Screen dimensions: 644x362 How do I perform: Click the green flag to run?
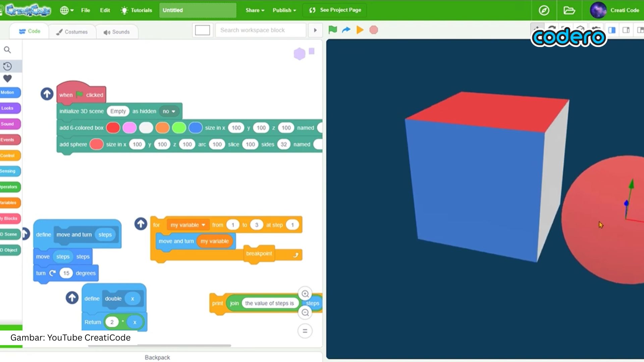333,30
